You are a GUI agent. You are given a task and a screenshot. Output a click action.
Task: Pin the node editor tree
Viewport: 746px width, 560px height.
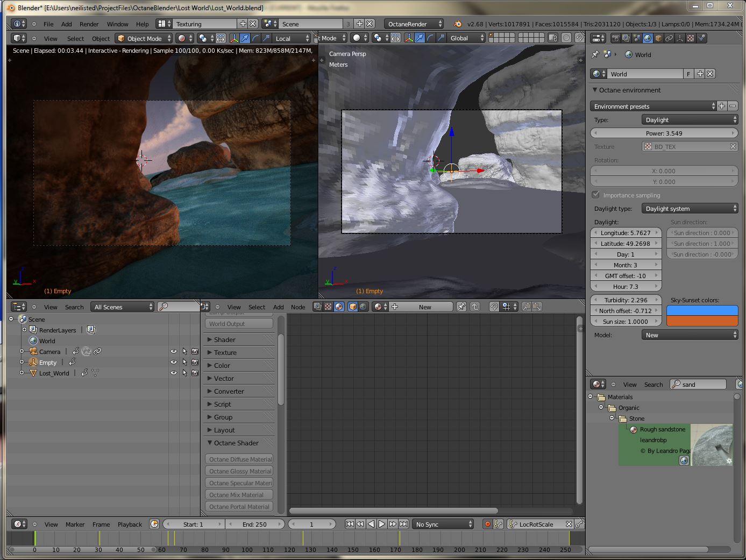tap(461, 307)
